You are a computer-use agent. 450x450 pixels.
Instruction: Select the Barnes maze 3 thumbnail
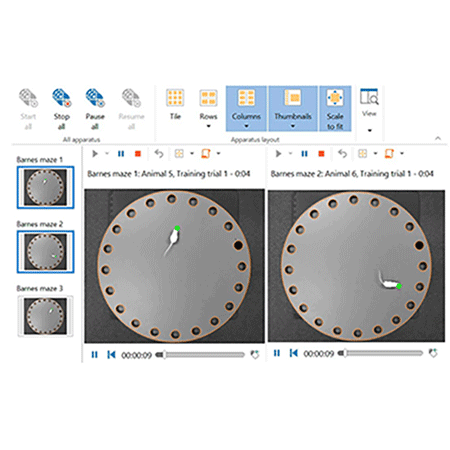pos(45,316)
